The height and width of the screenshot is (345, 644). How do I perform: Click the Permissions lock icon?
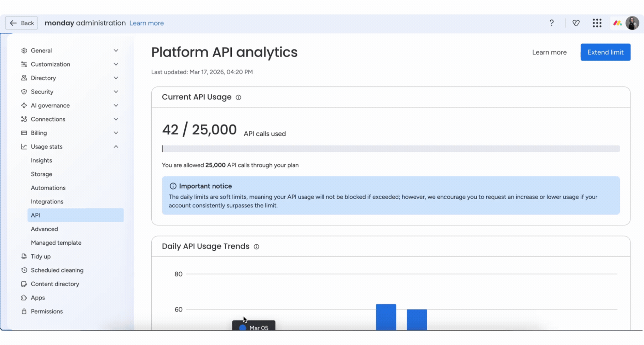click(x=24, y=312)
